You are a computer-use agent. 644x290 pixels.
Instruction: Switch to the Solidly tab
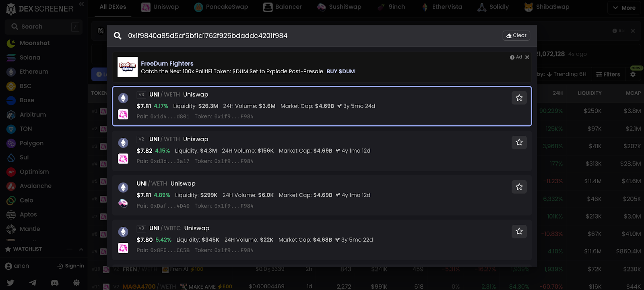coord(493,7)
